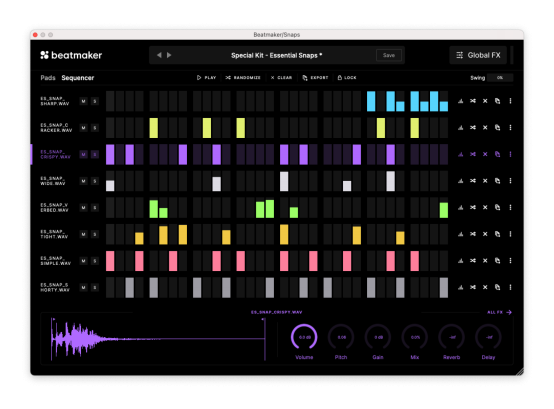Adjust the Pitch knob
The width and height of the screenshot is (554, 409).
[341, 337]
